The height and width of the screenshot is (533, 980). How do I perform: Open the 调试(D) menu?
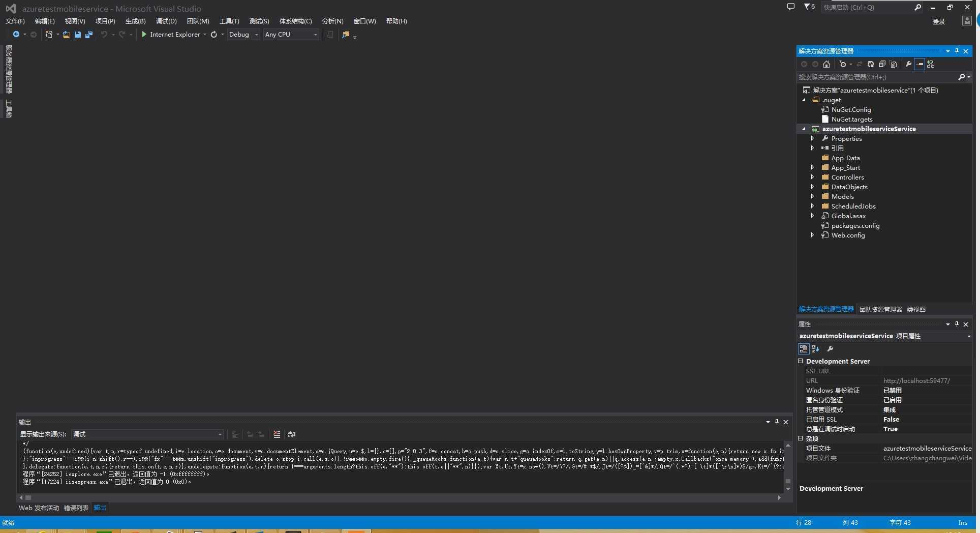pos(166,21)
